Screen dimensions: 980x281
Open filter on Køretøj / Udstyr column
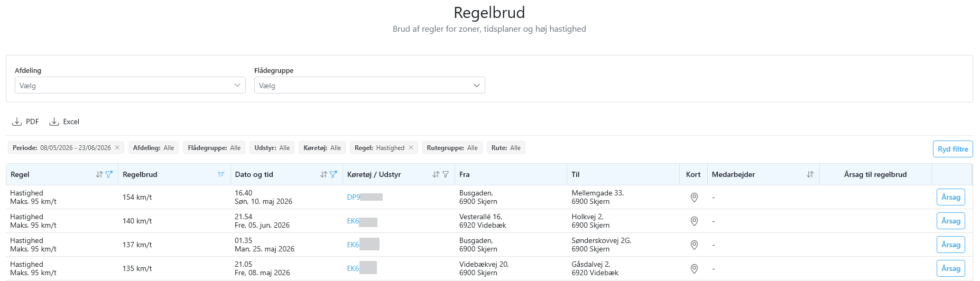click(x=446, y=174)
